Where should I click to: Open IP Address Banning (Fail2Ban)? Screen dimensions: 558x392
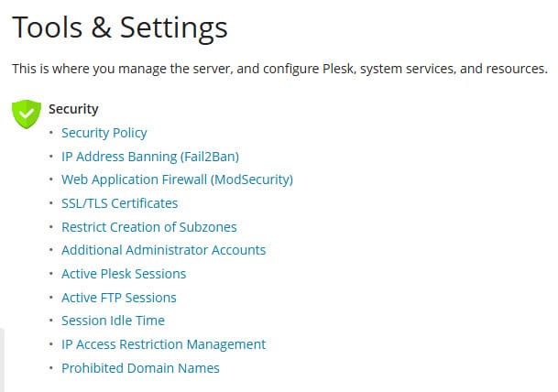149,157
